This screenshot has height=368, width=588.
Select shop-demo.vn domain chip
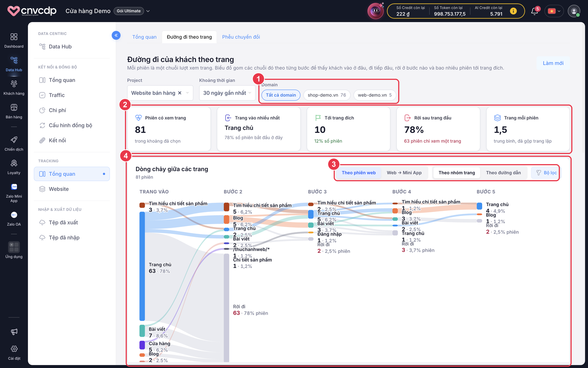pyautogui.click(x=327, y=95)
